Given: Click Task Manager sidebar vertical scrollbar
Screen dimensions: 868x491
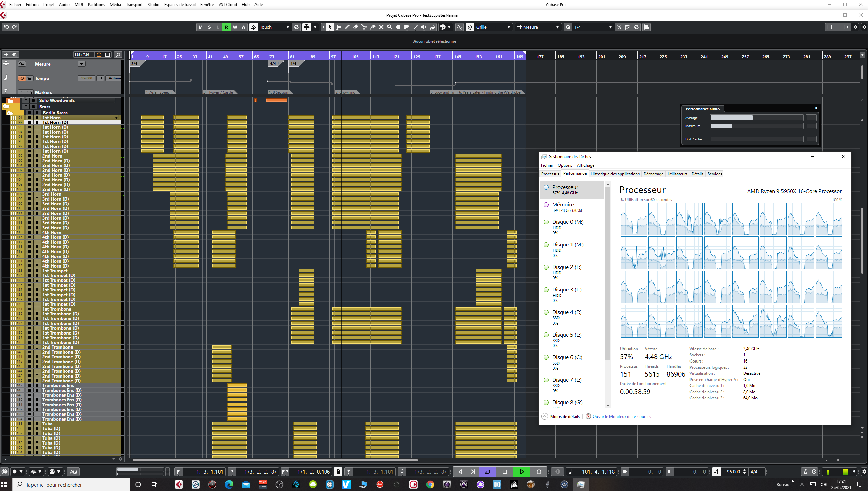Looking at the screenshot, I should click(608, 273).
